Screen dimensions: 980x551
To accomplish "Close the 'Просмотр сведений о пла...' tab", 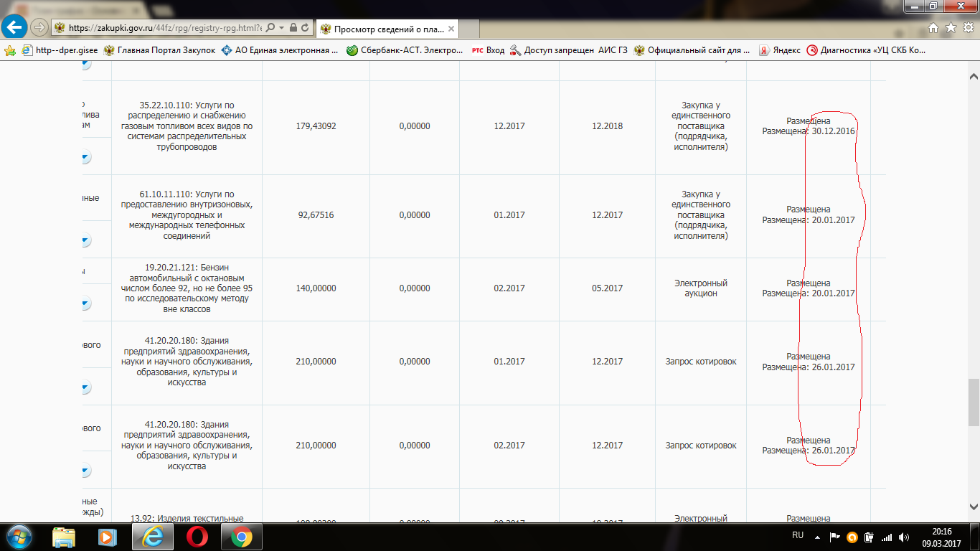I will click(x=451, y=29).
